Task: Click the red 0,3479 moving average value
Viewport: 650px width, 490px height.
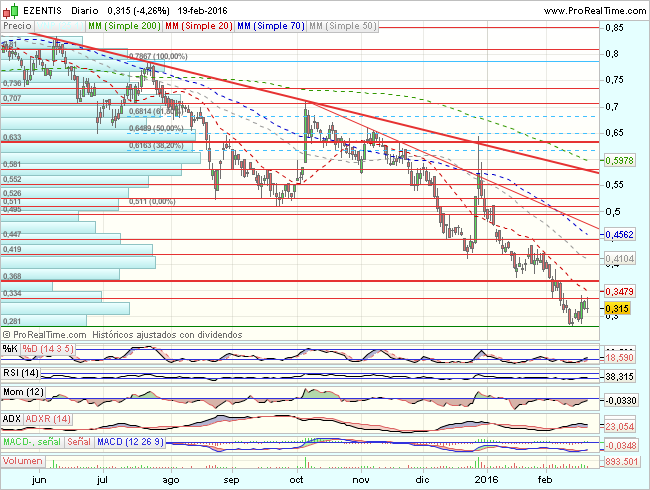Action: (619, 291)
